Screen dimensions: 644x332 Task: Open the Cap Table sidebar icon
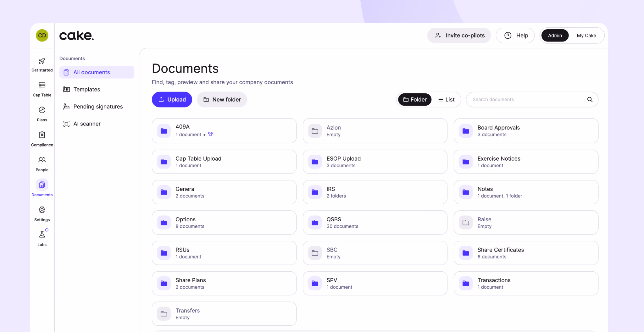tap(42, 85)
